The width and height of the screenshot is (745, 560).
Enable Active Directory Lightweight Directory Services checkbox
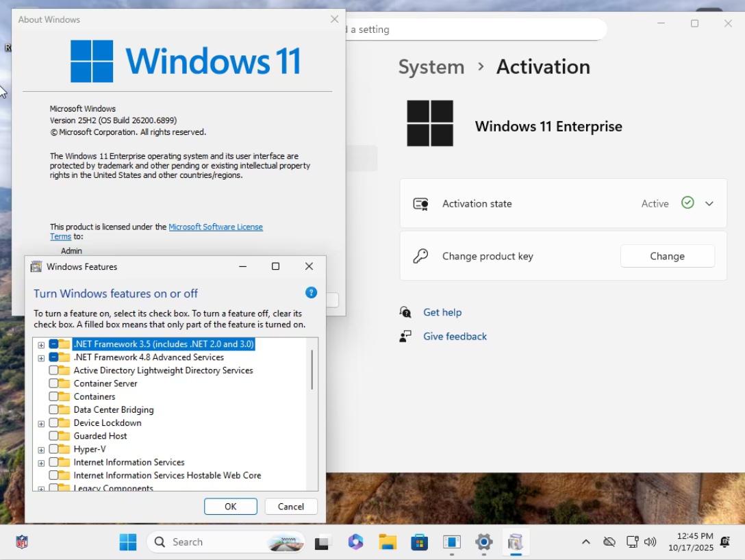coord(53,370)
